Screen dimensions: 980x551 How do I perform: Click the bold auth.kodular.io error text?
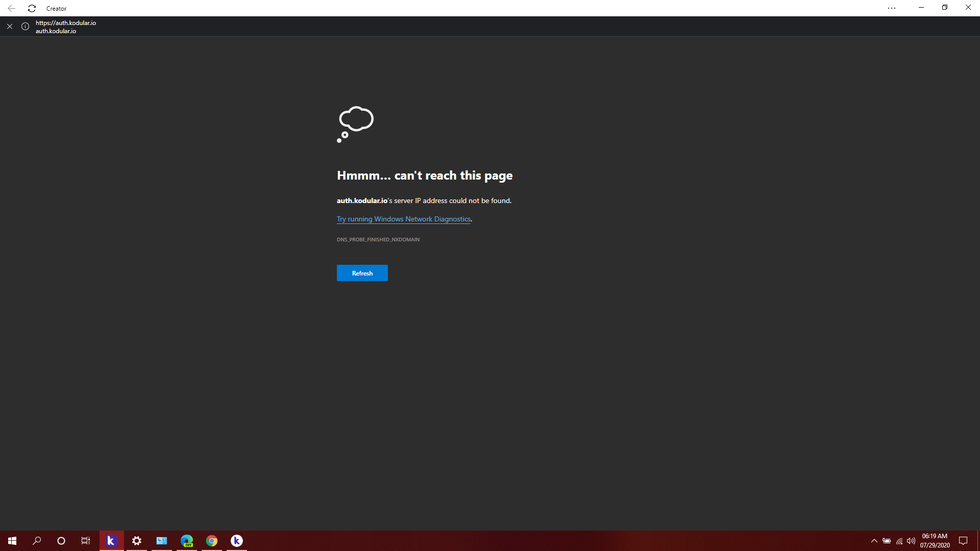tap(362, 201)
